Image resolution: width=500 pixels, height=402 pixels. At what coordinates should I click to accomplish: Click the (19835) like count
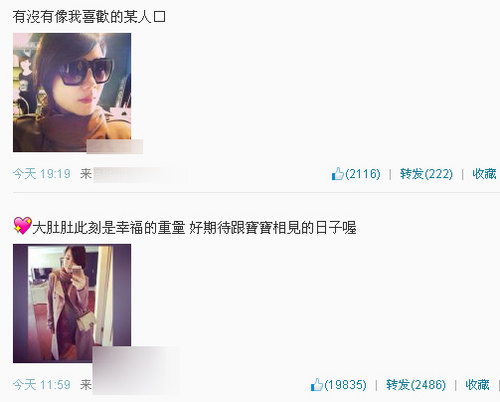(x=345, y=385)
